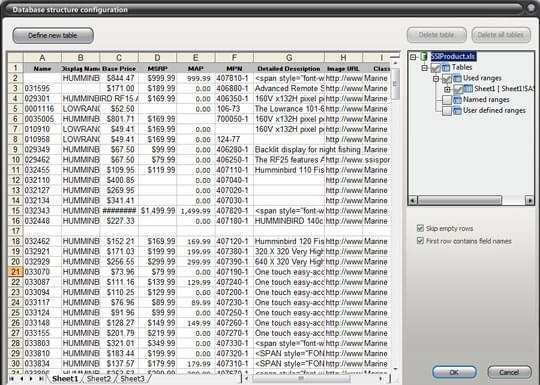The image size is (540, 385).
Task: Toggle the Used ranges checkbox
Action: (x=447, y=79)
